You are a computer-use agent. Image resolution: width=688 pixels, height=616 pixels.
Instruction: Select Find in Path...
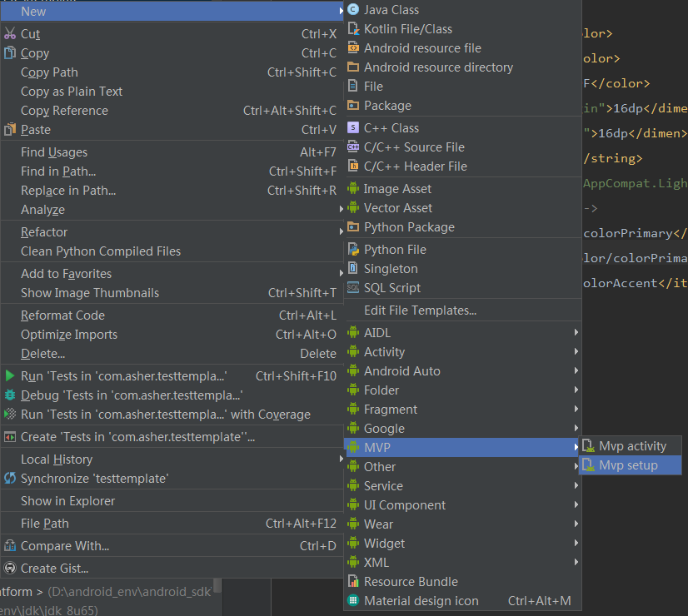pos(172,171)
